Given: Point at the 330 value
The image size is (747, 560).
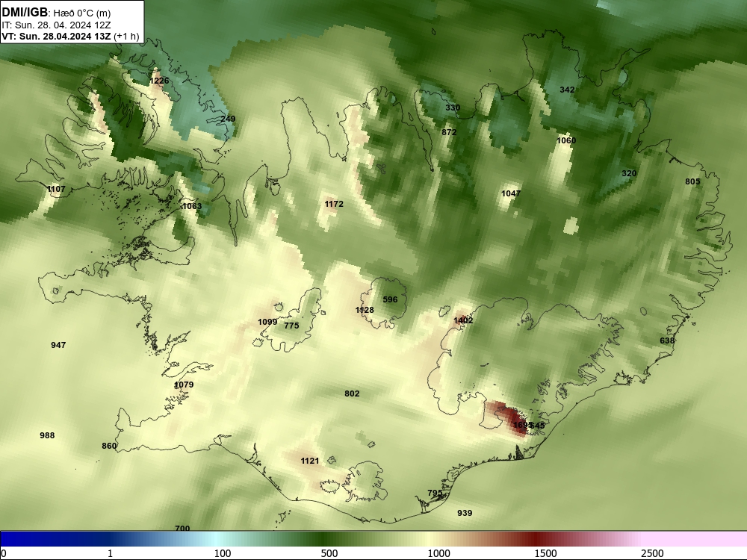Looking at the screenshot, I should pyautogui.click(x=453, y=108).
